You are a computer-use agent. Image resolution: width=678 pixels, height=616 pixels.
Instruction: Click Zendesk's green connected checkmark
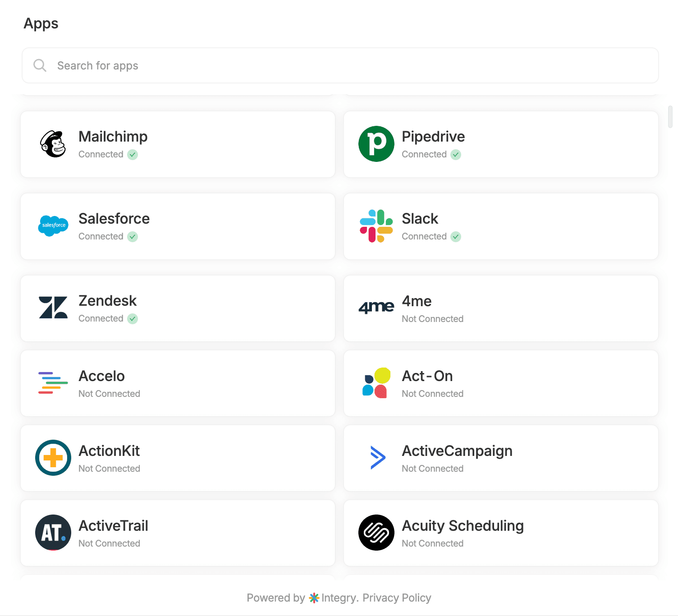pos(133,319)
